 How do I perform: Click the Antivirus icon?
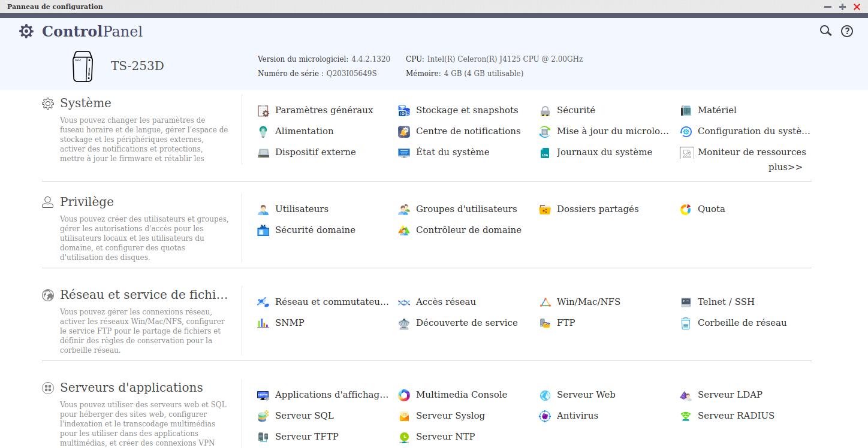point(545,416)
